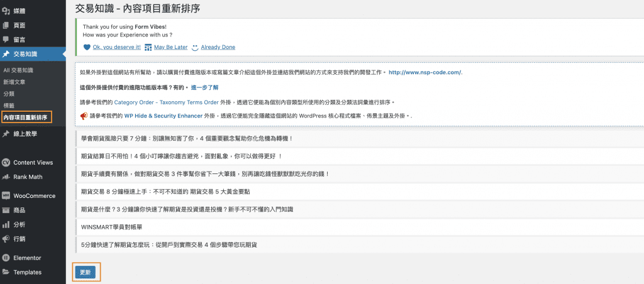
Task: Open 新增文章 submenu entry
Action: pos(14,82)
